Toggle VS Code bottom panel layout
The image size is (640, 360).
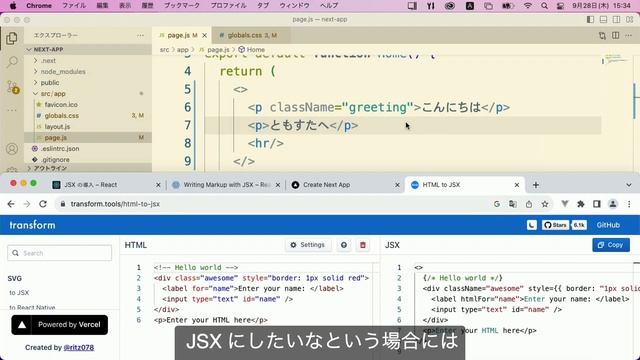[x=603, y=19]
